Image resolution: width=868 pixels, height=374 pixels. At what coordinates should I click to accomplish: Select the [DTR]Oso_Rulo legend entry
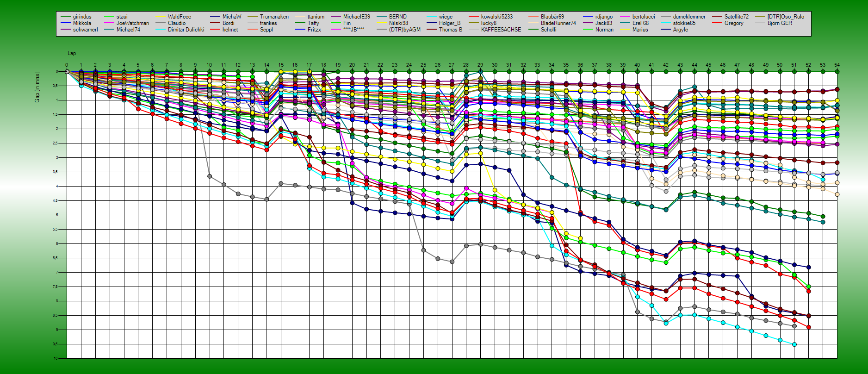[785, 17]
